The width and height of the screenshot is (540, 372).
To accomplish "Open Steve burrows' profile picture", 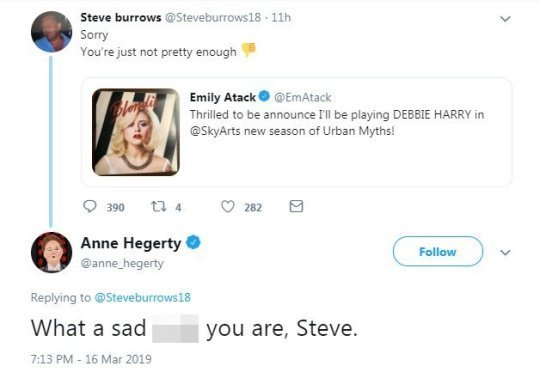I will (52, 32).
